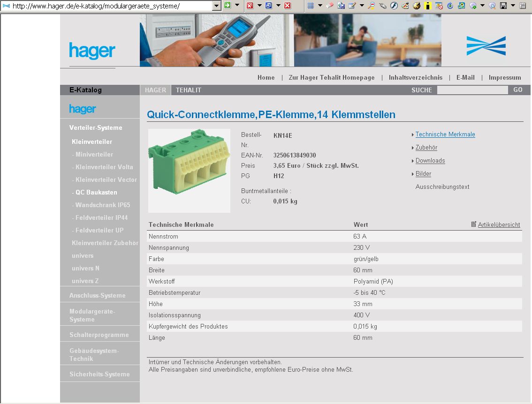Focus the SUCHE search input field
This screenshot has height=404, width=532.
472,90
